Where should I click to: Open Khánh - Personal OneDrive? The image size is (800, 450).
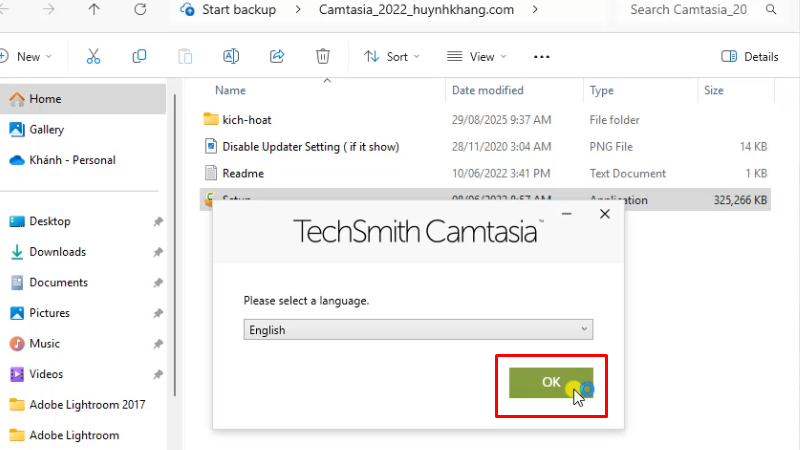72,160
